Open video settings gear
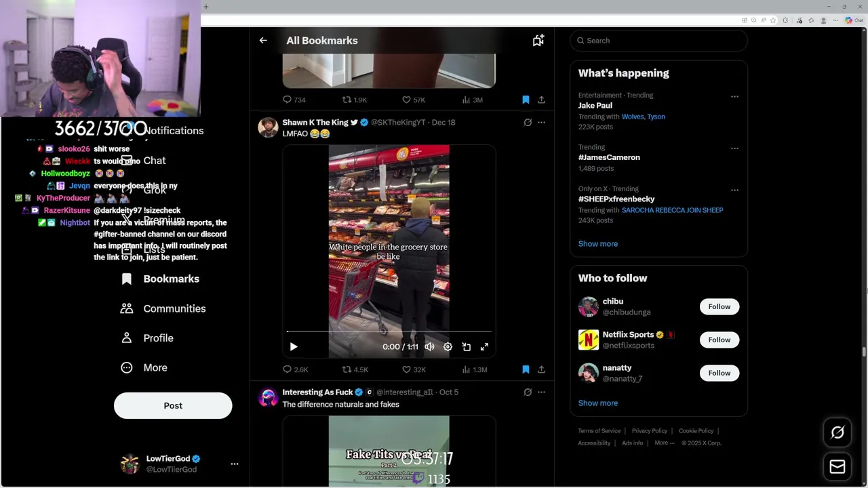 [x=448, y=346]
